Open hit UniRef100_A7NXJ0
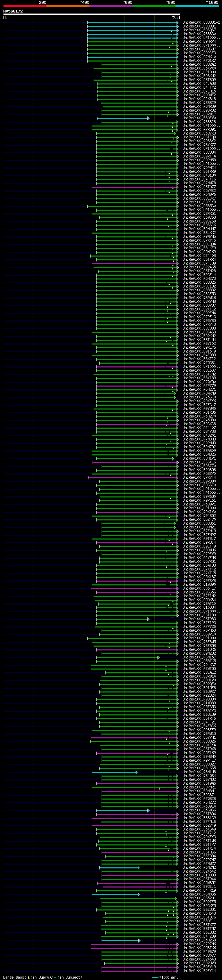The height and width of the screenshot is (980, 222). coord(199,57)
